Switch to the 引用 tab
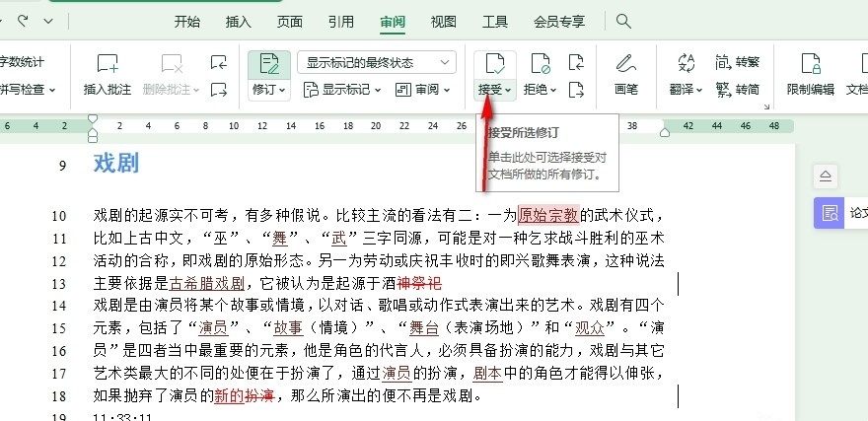 pyautogui.click(x=341, y=22)
